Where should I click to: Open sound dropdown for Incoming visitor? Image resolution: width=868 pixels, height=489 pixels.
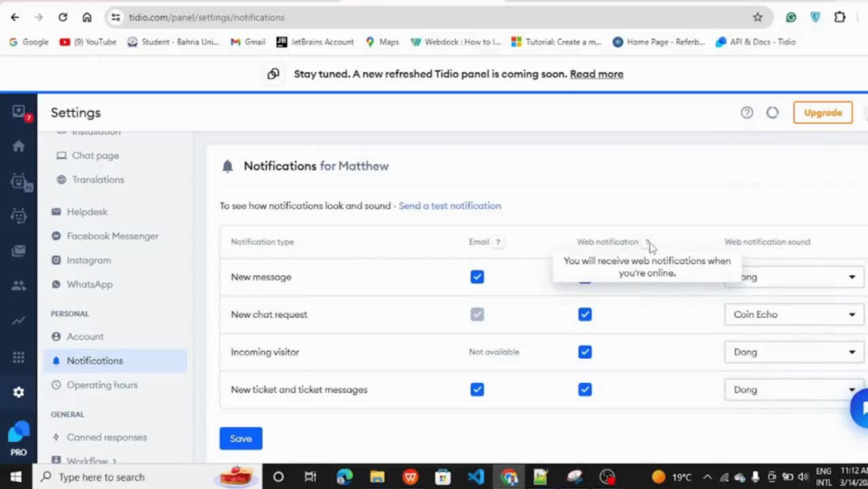[794, 353]
